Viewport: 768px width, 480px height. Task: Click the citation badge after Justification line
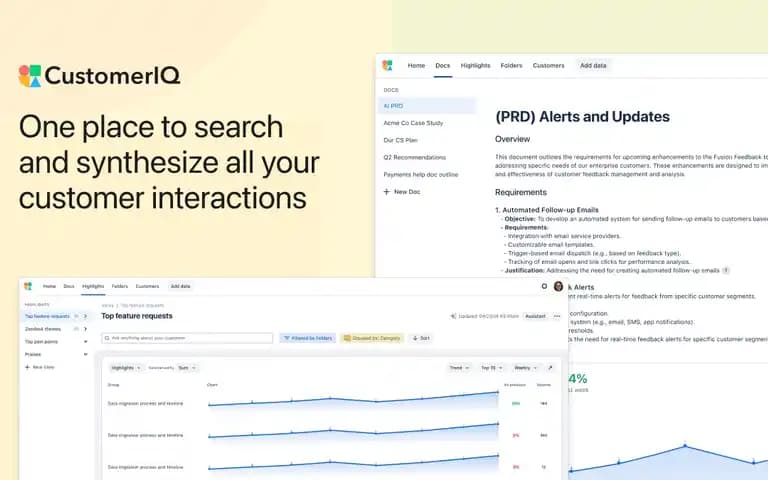point(726,270)
